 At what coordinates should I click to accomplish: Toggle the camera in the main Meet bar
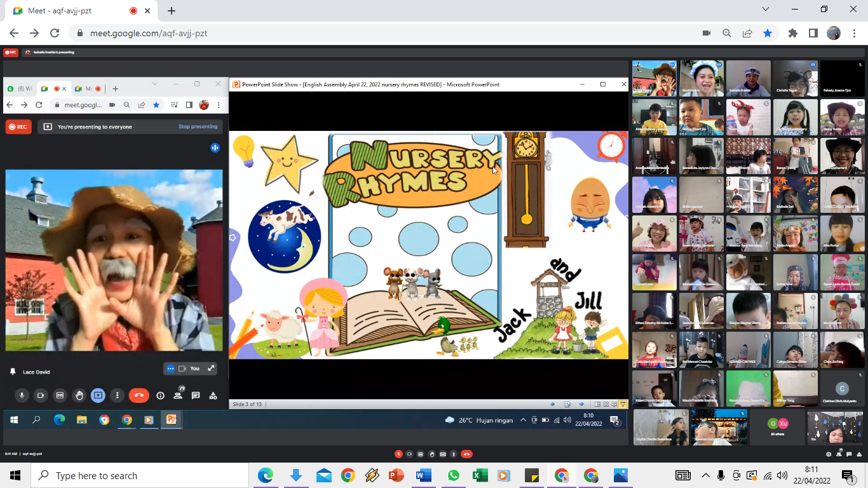(x=410, y=454)
